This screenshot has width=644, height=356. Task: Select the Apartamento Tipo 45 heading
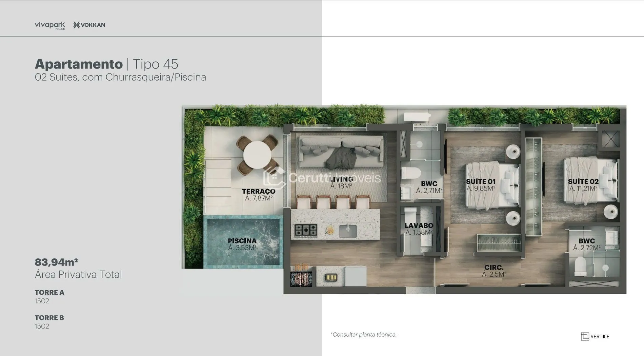coord(106,64)
